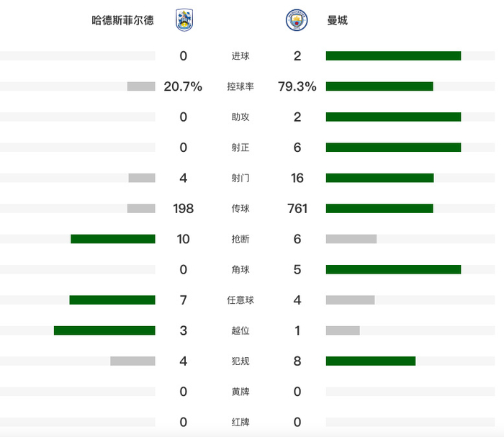Select the 助攻 stat label
The height and width of the screenshot is (437, 504).
(240, 117)
